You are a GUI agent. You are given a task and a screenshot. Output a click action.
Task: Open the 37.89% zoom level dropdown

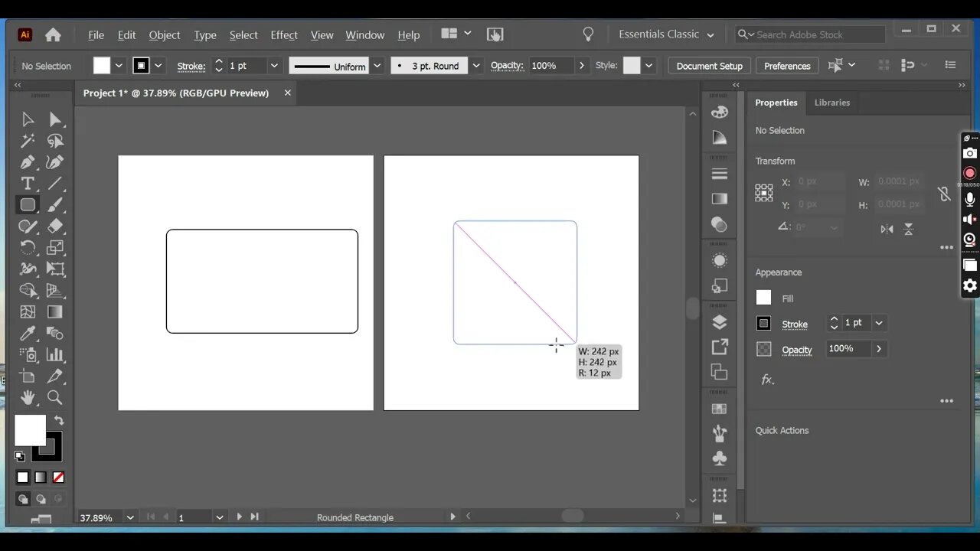[130, 517]
